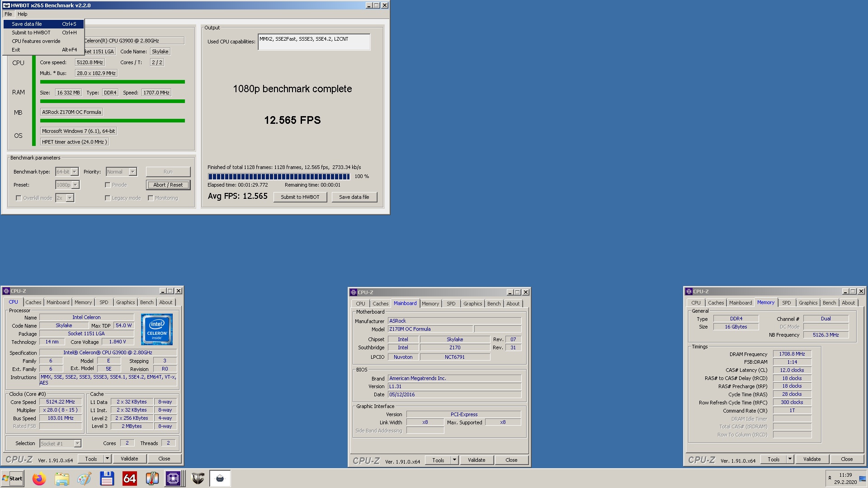The image size is (868, 488).
Task: Click the 100% benchmark progress bar
Action: tap(279, 176)
